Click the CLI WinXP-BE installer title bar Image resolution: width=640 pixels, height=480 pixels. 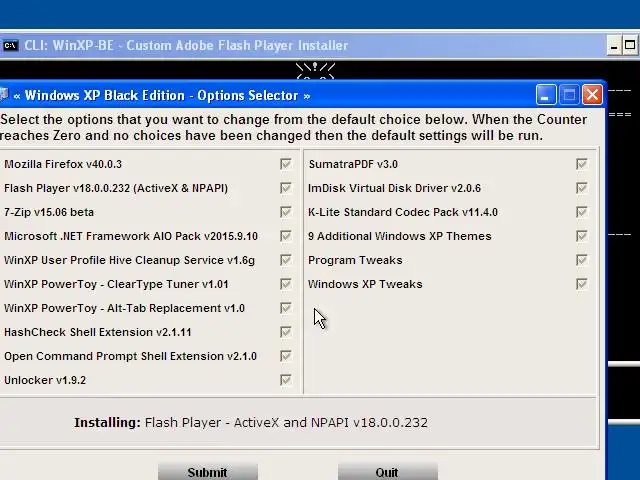[x=302, y=45]
